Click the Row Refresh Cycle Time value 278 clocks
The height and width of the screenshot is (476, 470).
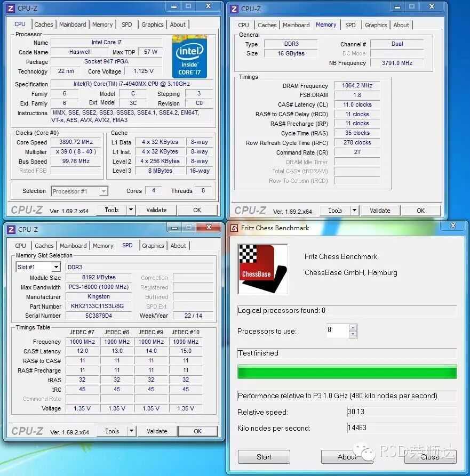pos(357,142)
